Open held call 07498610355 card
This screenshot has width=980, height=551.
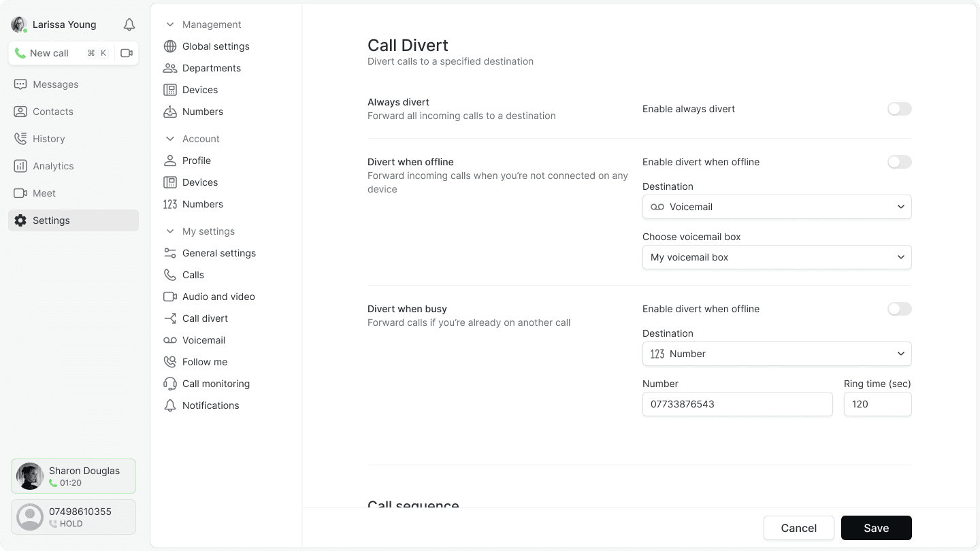tap(73, 517)
